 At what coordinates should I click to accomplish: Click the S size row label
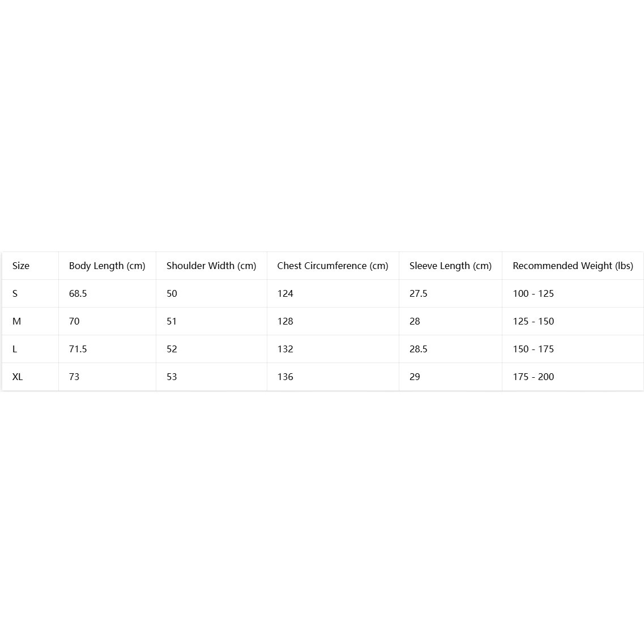coord(15,293)
